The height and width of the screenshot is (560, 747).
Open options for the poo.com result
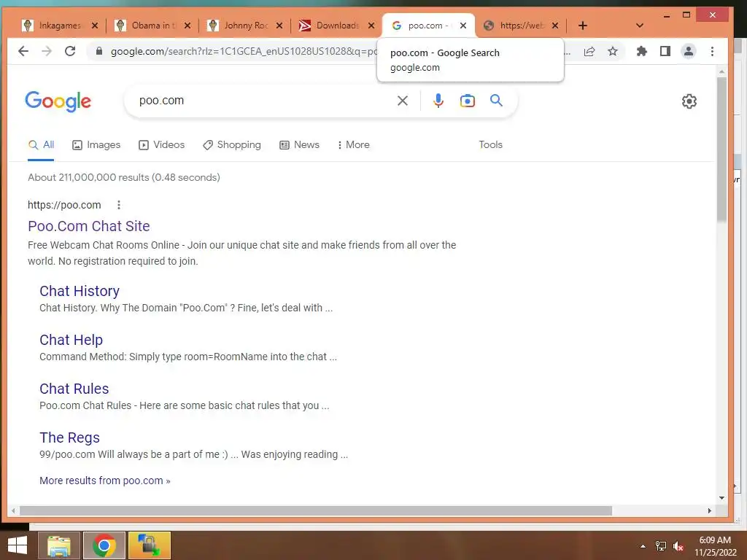(x=119, y=205)
